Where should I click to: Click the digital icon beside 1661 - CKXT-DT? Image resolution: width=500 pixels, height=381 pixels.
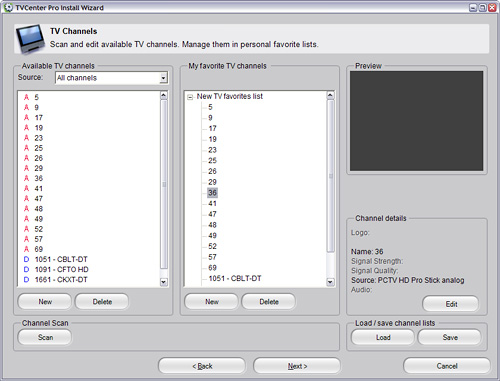click(x=26, y=279)
